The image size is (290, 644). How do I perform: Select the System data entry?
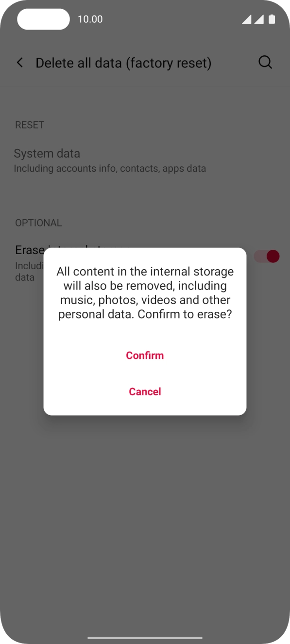110,161
